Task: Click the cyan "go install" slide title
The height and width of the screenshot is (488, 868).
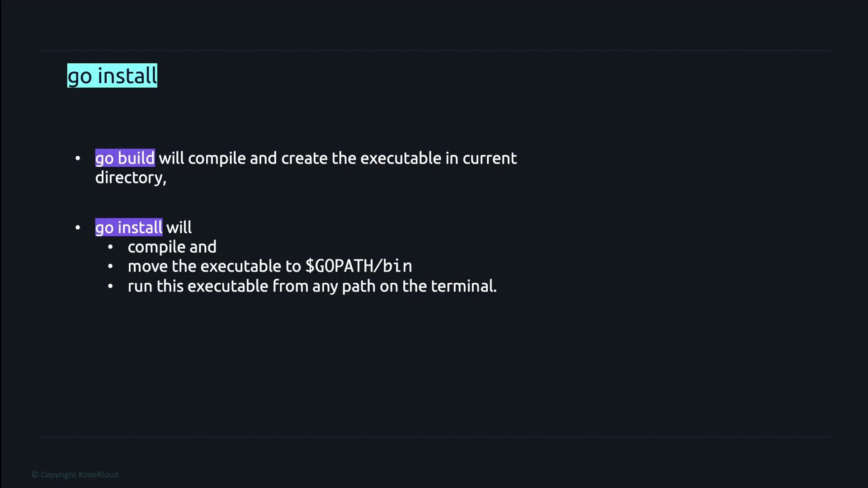Action: [x=112, y=75]
